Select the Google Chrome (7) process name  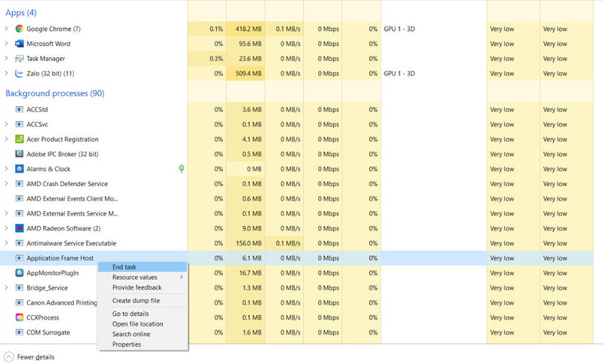[x=54, y=29]
